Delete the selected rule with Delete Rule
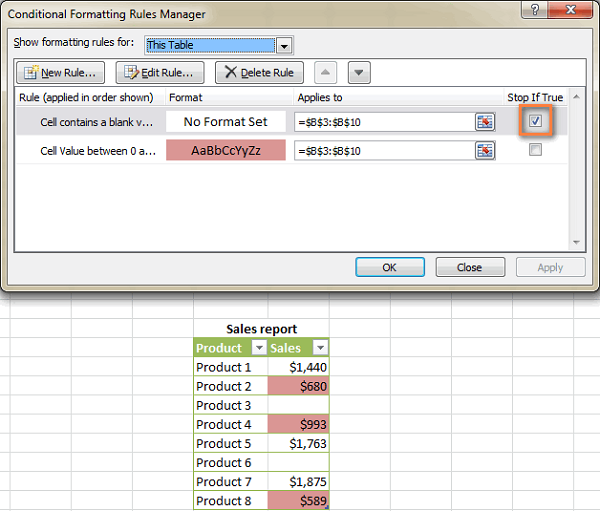 click(259, 73)
